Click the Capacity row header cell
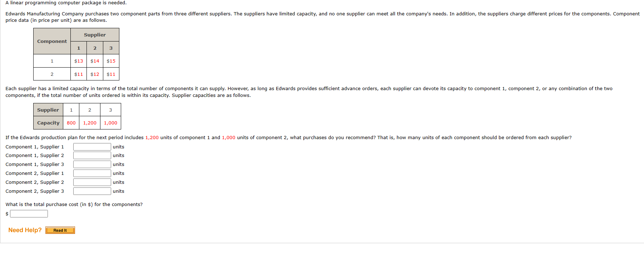The image size is (644, 255). coord(48,123)
